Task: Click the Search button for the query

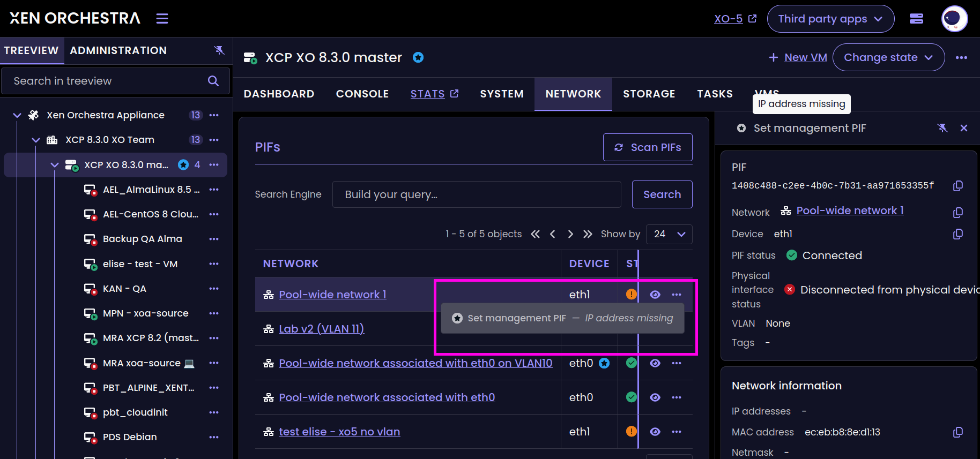Action: click(x=662, y=194)
